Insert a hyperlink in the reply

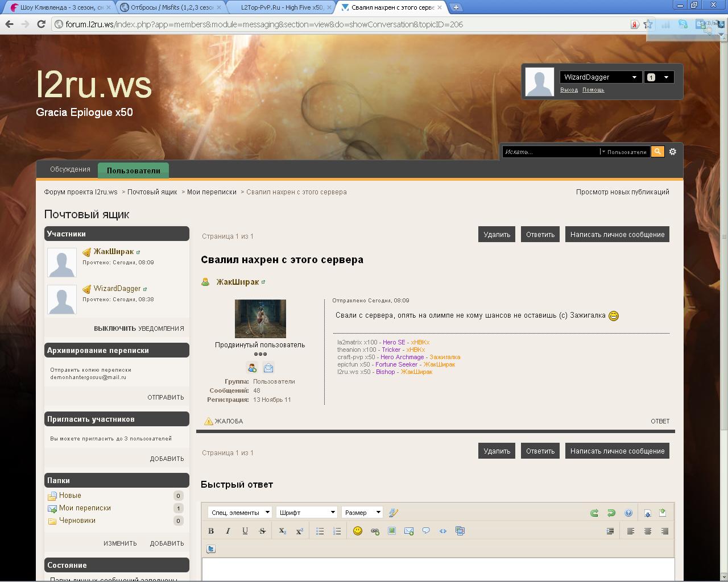click(375, 531)
